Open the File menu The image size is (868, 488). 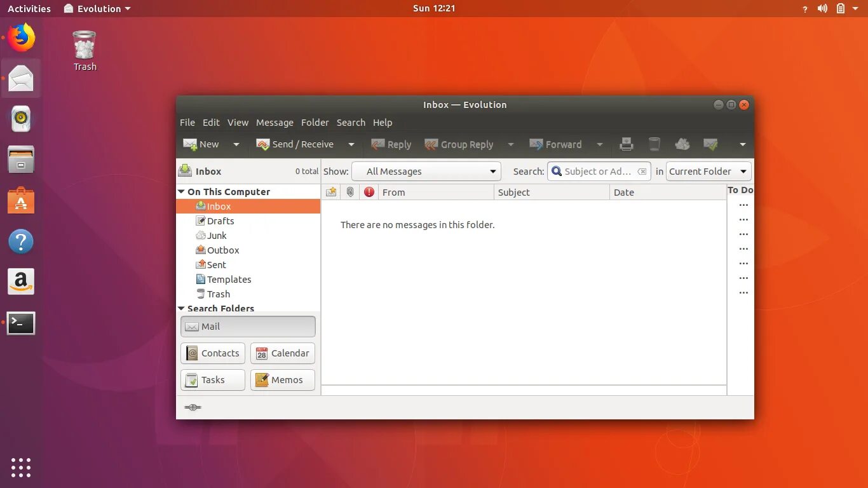(x=187, y=123)
